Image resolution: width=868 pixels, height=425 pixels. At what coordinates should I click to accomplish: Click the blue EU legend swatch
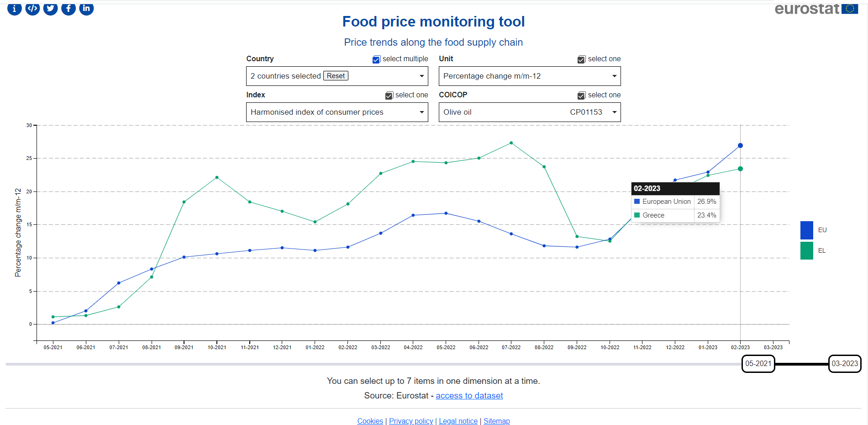pyautogui.click(x=806, y=230)
